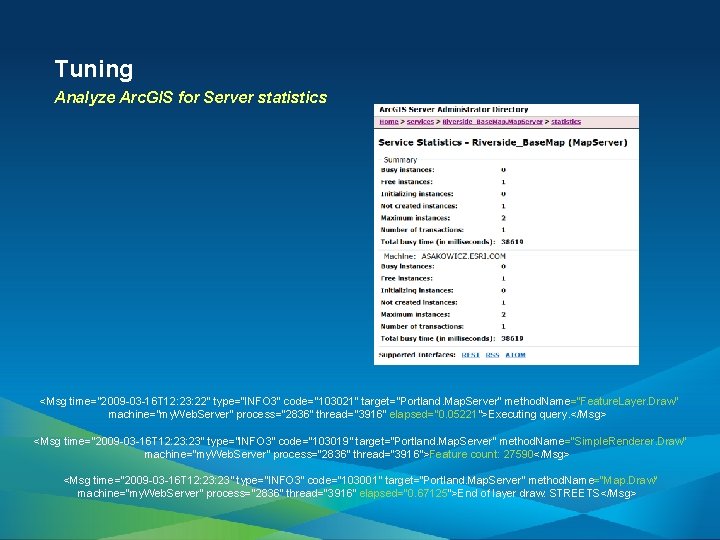Click the machine name ASAKOWICZ.ESRI.COM
Screen dimensions: 720x540
point(463,256)
